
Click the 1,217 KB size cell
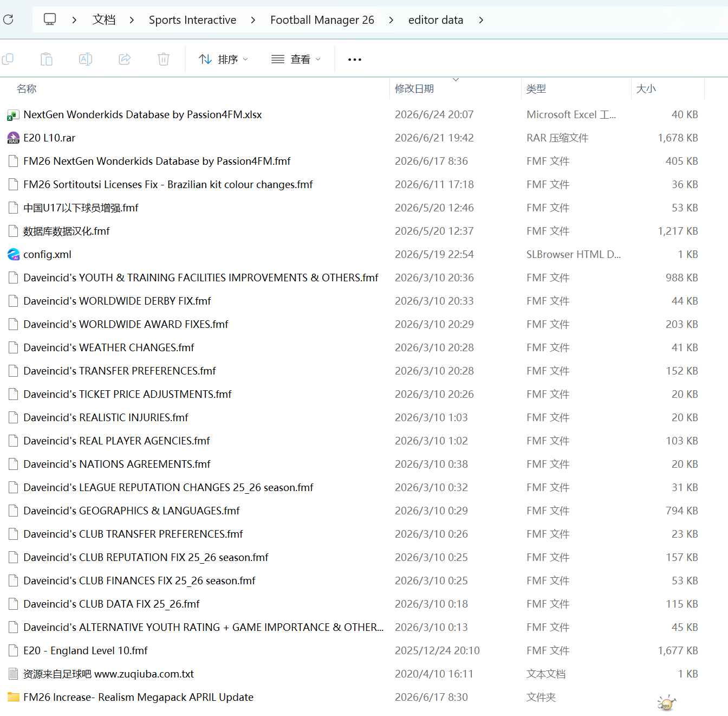678,231
